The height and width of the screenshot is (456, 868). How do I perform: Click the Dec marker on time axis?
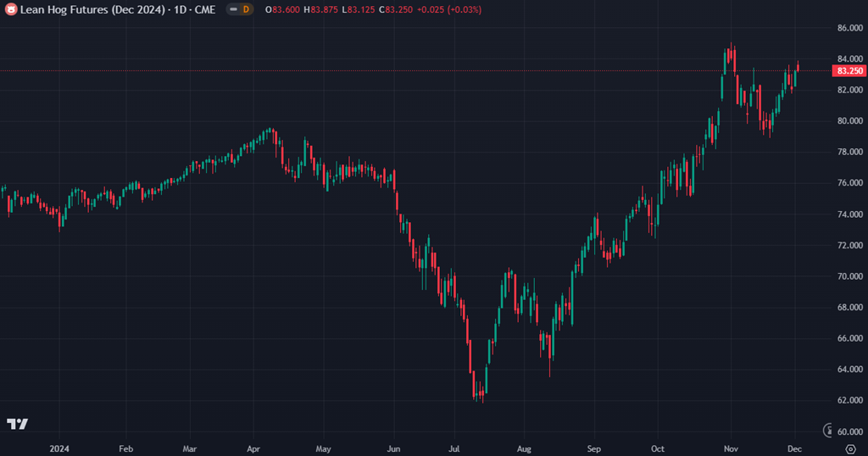(x=795, y=447)
